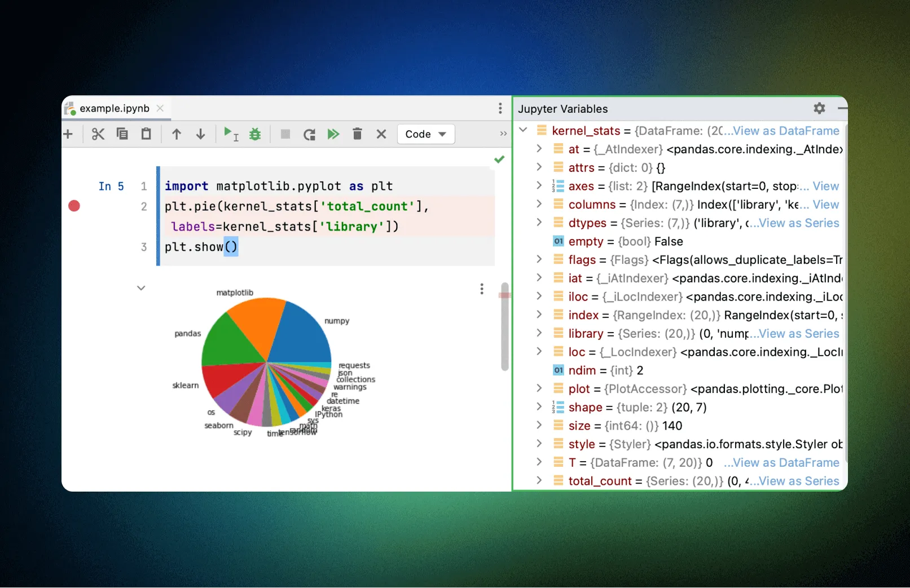Image resolution: width=910 pixels, height=588 pixels.
Task: Open the Code cell type dropdown
Action: pyautogui.click(x=426, y=134)
